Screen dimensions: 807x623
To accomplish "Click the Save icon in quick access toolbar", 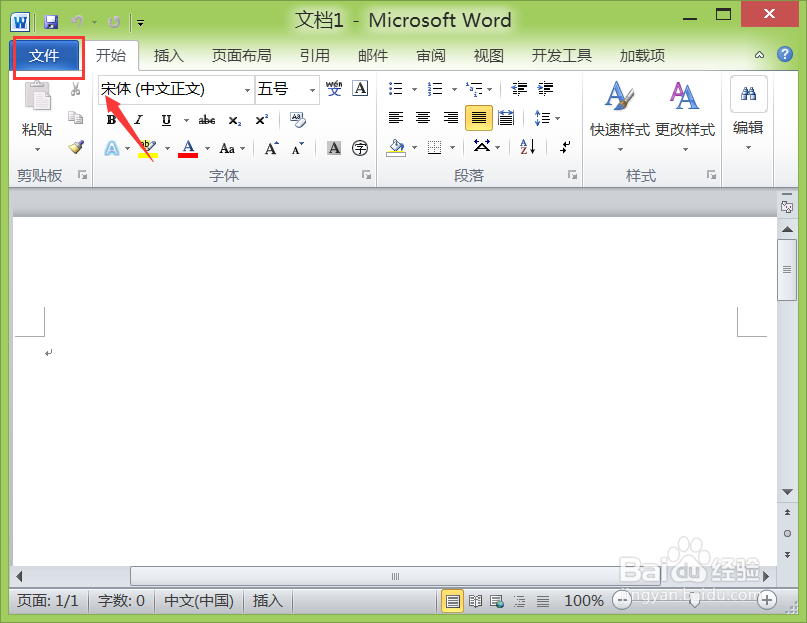I will [50, 22].
